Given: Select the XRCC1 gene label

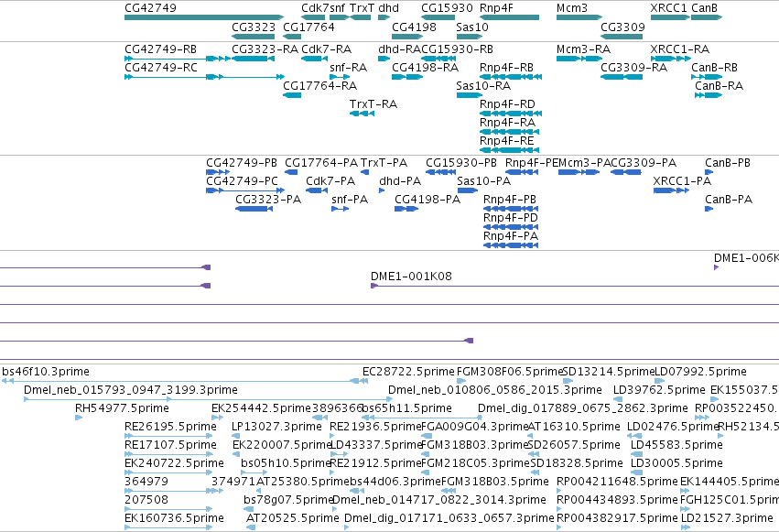Looking at the screenshot, I should [x=669, y=8].
